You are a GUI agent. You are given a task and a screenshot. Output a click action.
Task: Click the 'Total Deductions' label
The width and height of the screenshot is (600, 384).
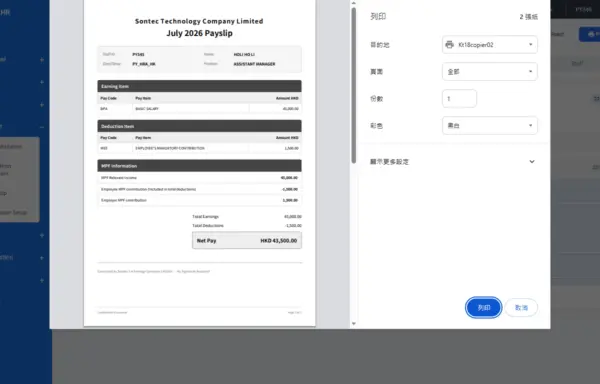tap(208, 226)
